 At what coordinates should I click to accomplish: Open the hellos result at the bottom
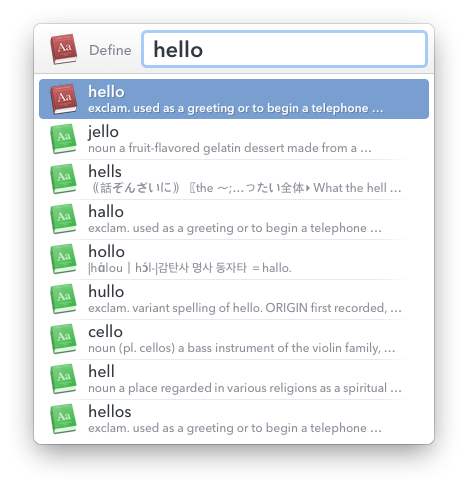point(234,419)
